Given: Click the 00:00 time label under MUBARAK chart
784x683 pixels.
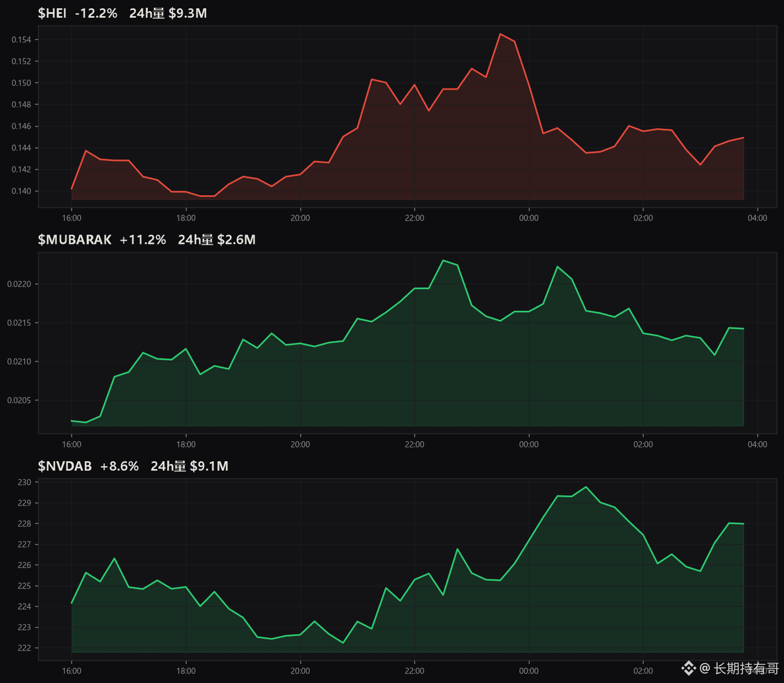Looking at the screenshot, I should 529,445.
